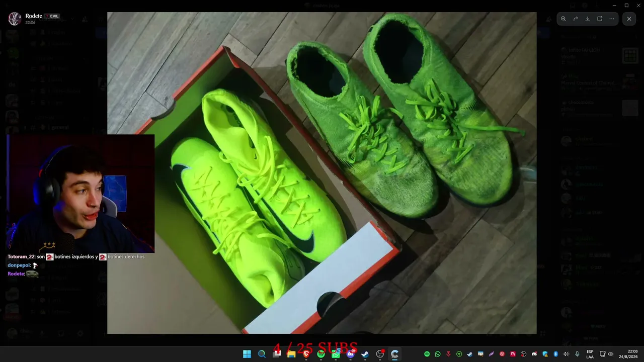Image resolution: width=644 pixels, height=362 pixels.
Task: Click the Bluetooth icon in the system tray
Action: pos(556,354)
